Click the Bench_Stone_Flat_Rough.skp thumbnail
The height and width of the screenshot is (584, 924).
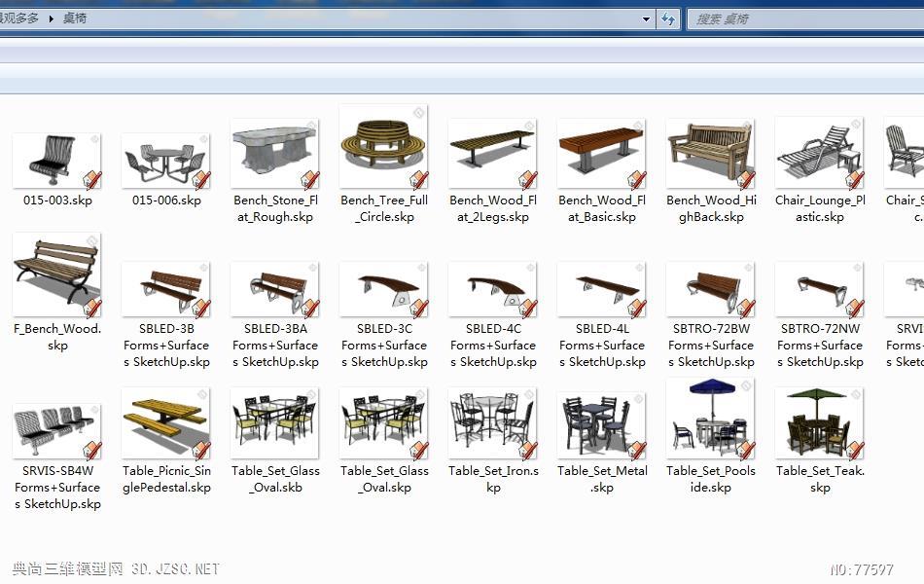coord(275,154)
